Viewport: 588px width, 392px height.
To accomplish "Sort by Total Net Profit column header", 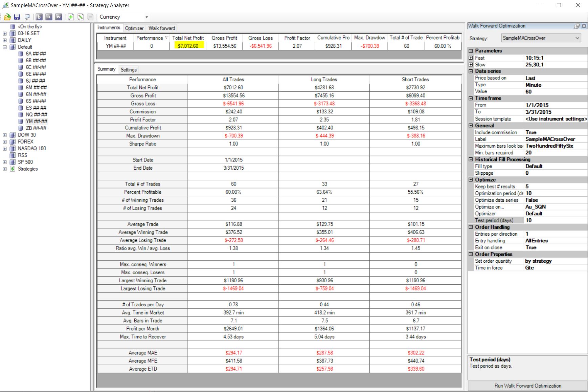I will pos(188,38).
